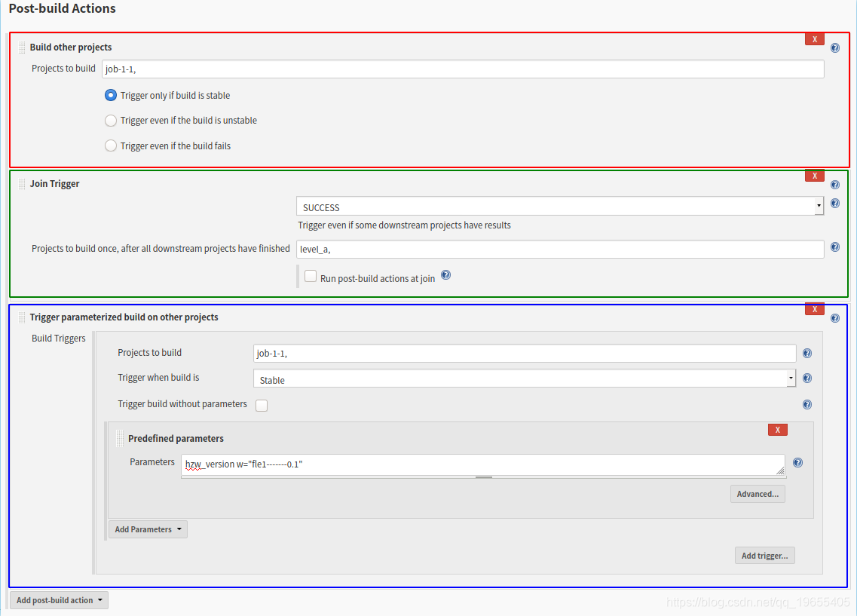This screenshot has height=616, width=857.
Task: Open the Trigger when build is Stable dropdown
Action: pos(524,378)
